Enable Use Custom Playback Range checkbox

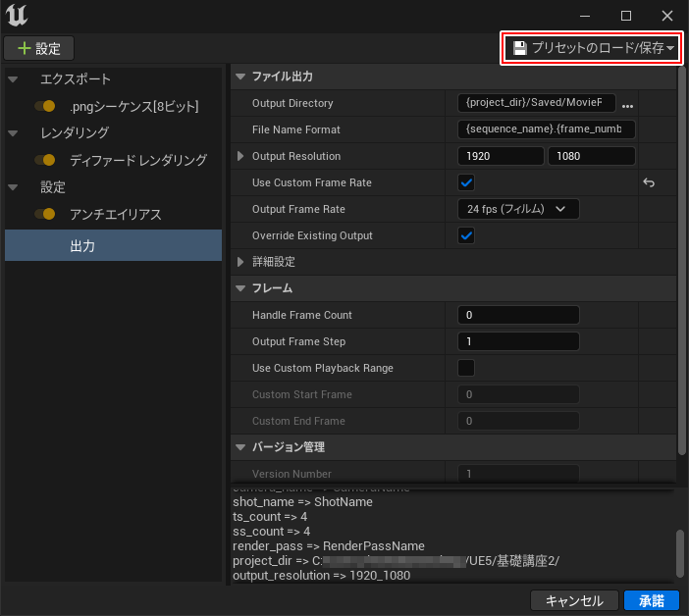466,368
